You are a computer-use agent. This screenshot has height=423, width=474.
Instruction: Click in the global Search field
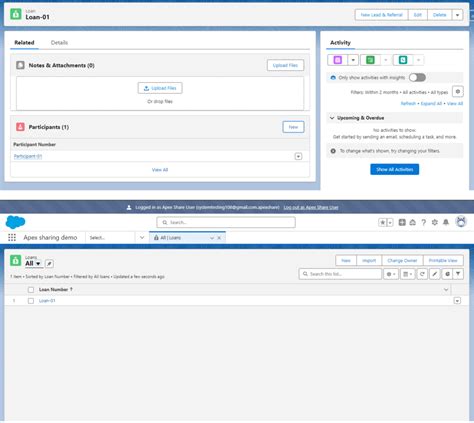coord(226,222)
